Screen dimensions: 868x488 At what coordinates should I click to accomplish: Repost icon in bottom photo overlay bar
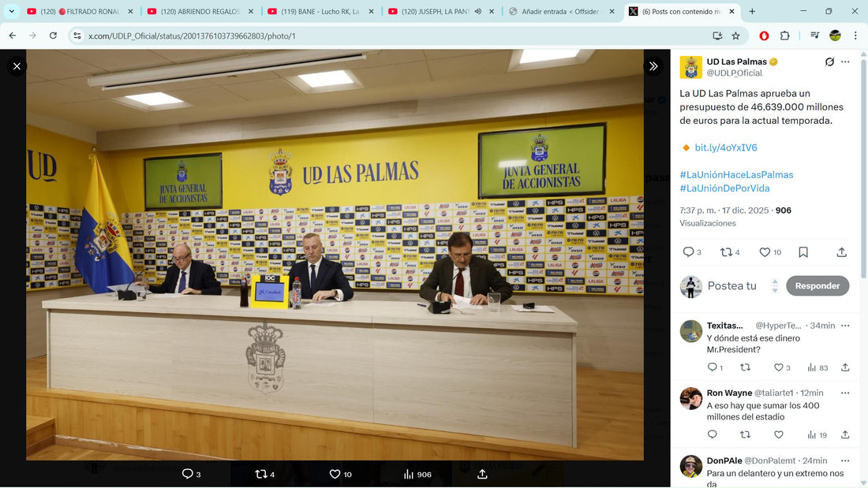tap(260, 474)
